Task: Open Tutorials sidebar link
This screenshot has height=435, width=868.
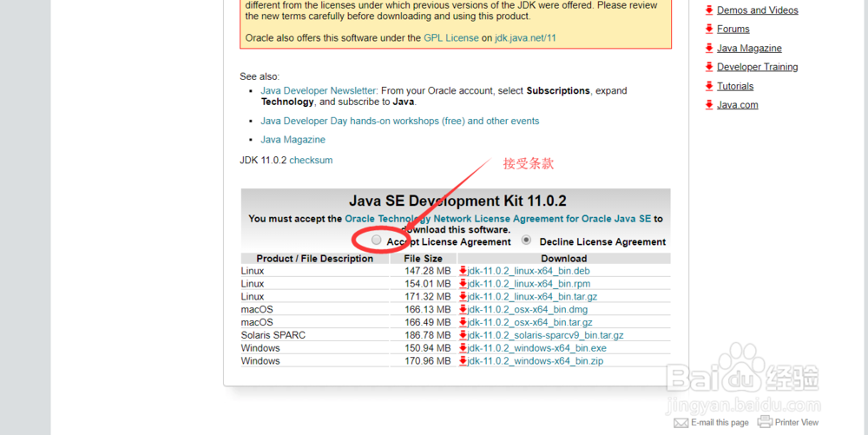Action: (735, 86)
